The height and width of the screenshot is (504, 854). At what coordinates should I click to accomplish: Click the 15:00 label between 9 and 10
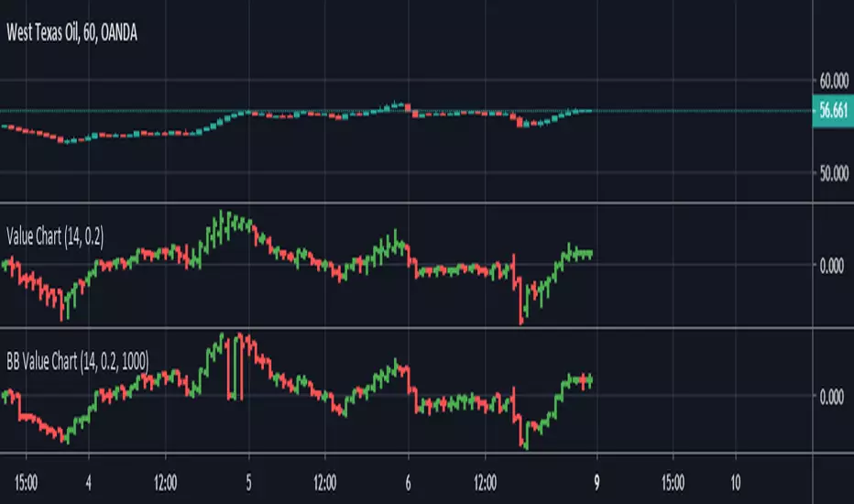tap(673, 483)
